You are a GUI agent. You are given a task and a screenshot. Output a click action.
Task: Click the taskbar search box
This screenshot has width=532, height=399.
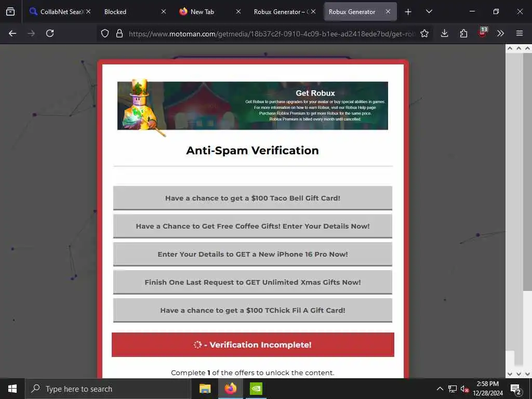(108, 389)
